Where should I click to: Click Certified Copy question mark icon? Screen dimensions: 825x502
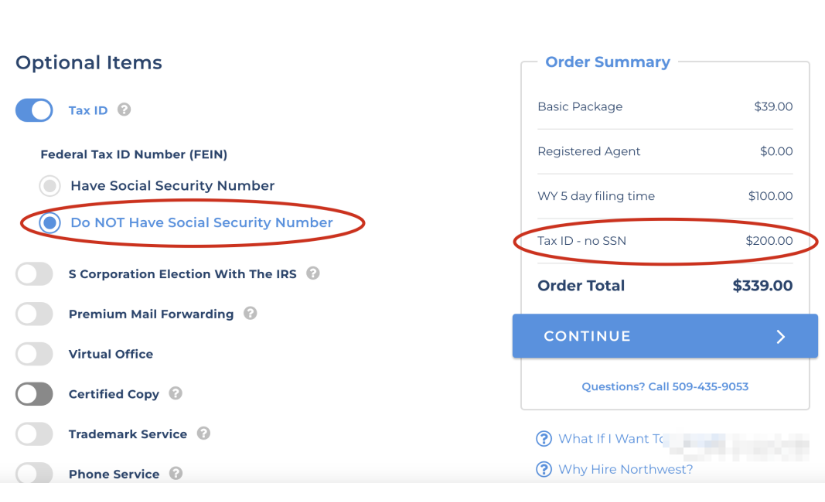pyautogui.click(x=175, y=393)
